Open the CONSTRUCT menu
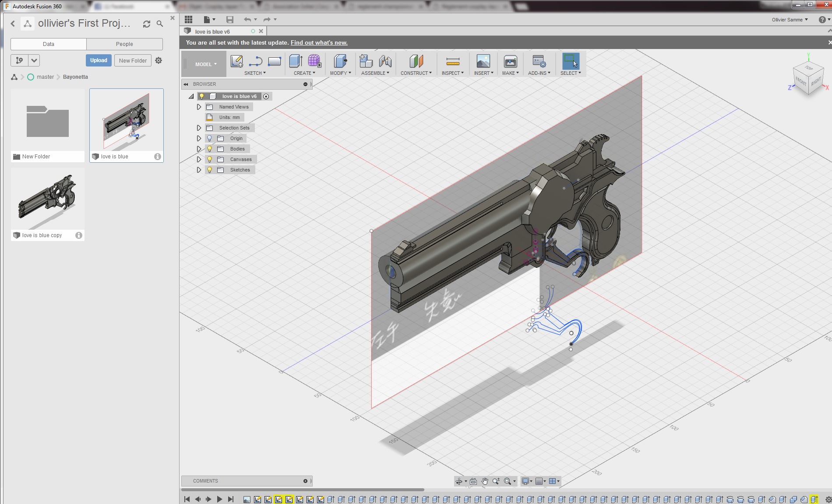 [x=416, y=73]
